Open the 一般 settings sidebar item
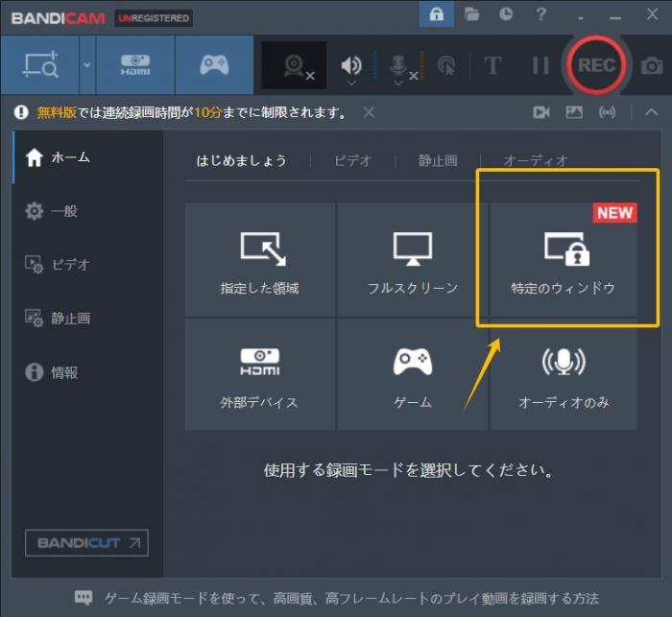The height and width of the screenshot is (617, 672). click(x=87, y=211)
